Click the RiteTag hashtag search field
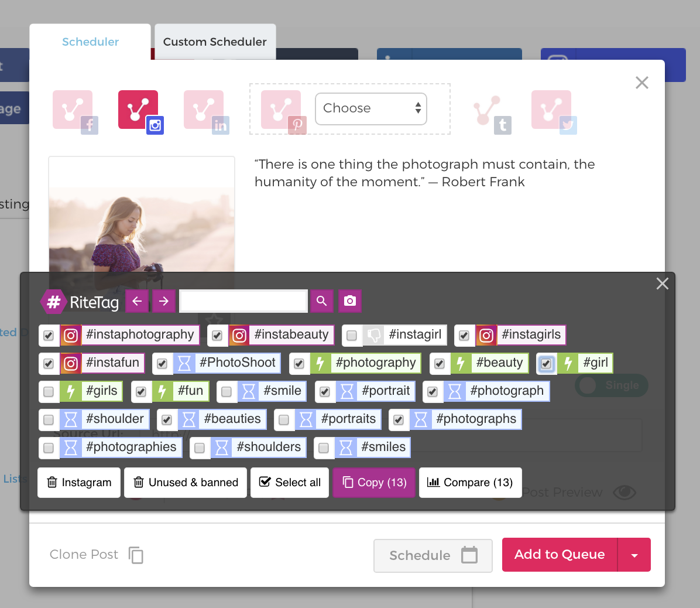 pos(243,301)
